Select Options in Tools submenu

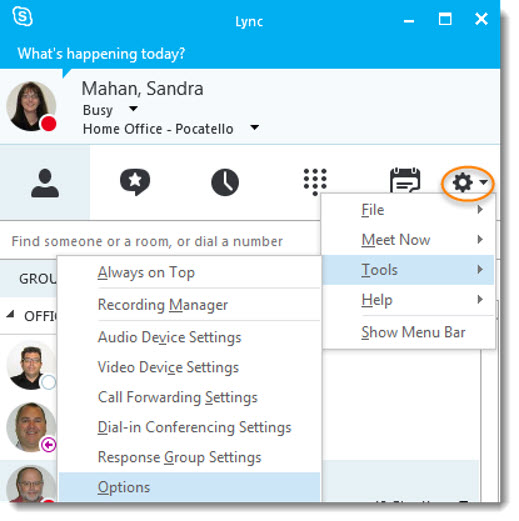[189, 487]
